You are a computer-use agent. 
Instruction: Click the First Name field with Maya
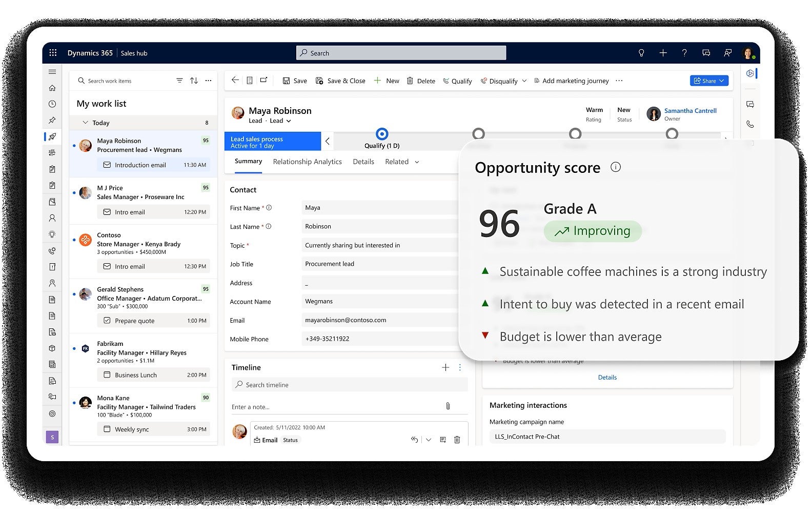click(x=379, y=208)
